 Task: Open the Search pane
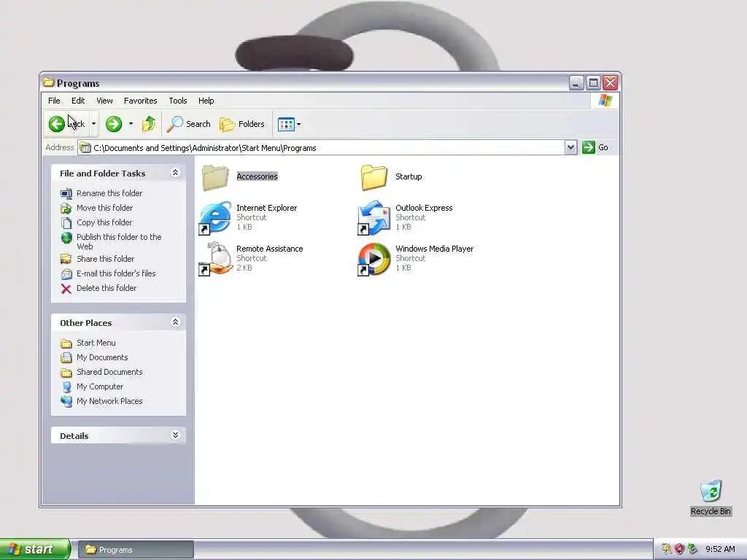[x=189, y=124]
